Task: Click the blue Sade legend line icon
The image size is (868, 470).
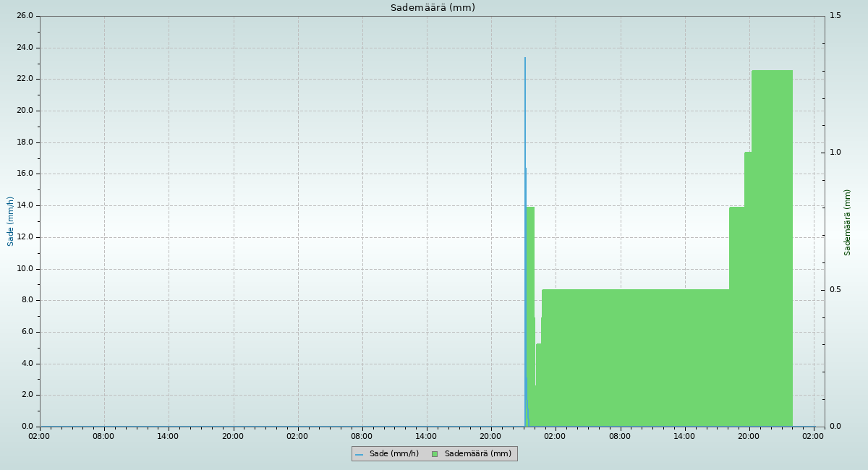Action: click(x=359, y=454)
